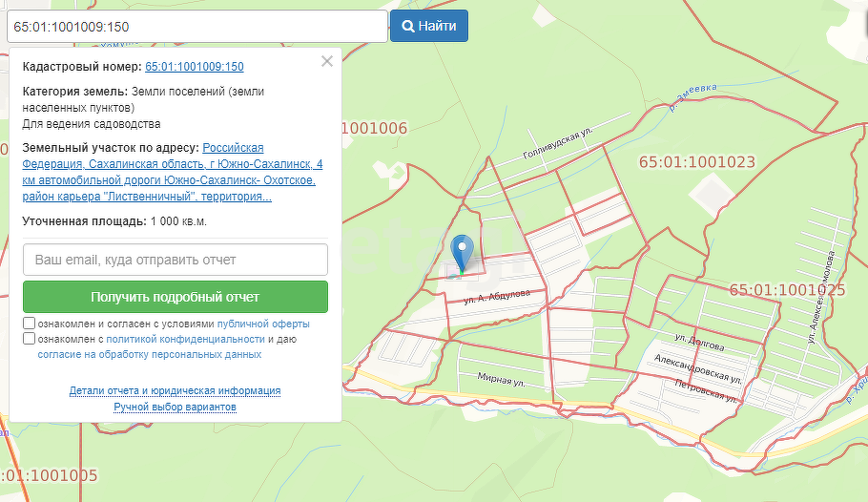The image size is (868, 502).
Task: Open the политикой конфиденциальности link
Action: pyautogui.click(x=184, y=339)
